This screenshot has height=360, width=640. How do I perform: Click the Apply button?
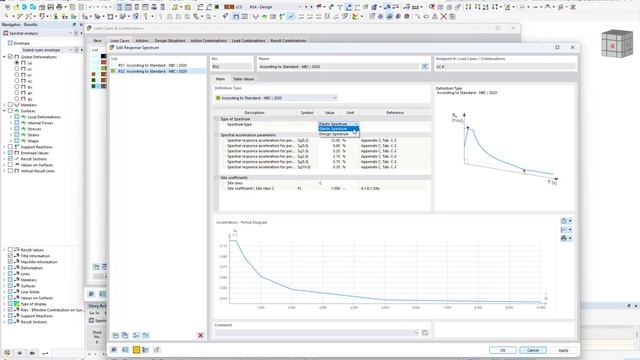(x=563, y=350)
